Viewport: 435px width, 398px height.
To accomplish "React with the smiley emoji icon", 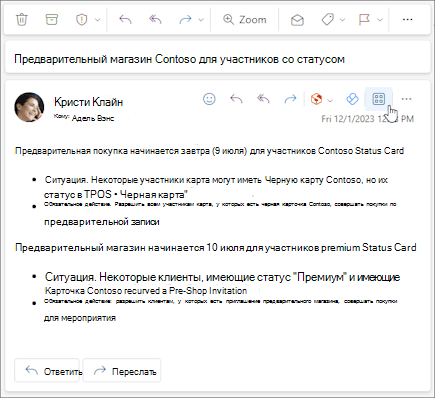I will coord(209,99).
